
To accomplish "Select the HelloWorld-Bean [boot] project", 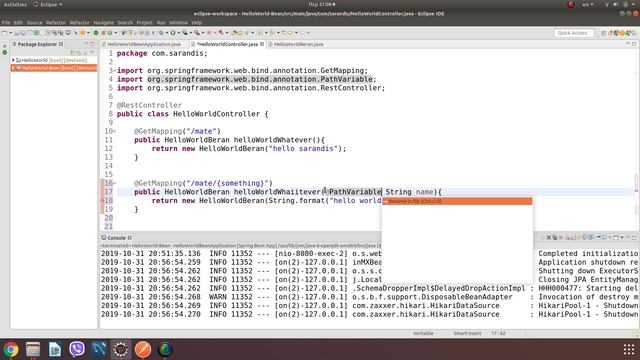I will tap(54, 68).
